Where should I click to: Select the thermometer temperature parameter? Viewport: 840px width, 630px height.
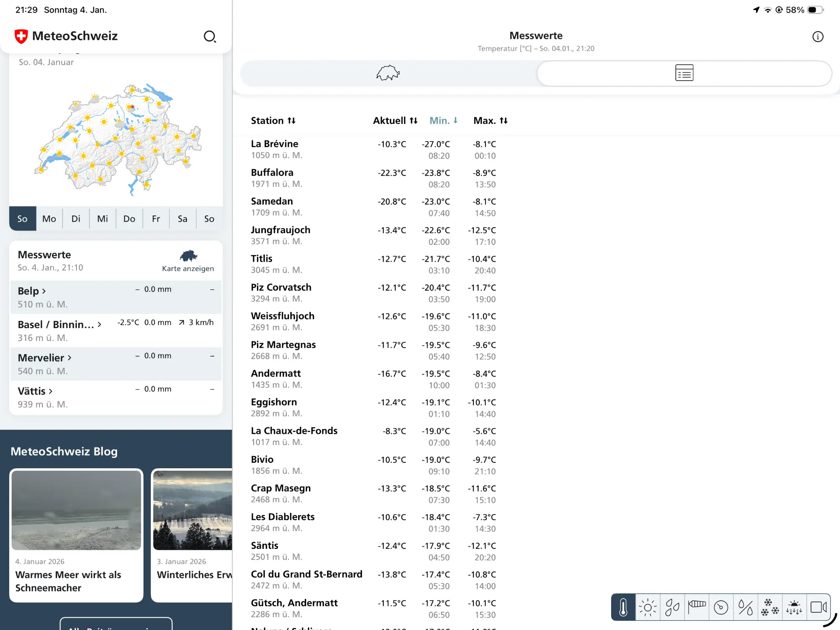(x=623, y=607)
